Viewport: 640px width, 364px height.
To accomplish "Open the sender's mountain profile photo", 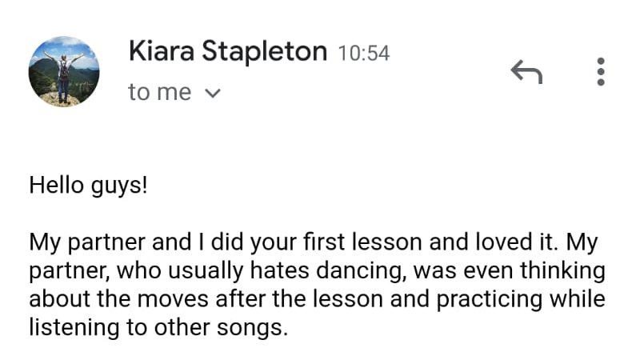I will click(64, 71).
